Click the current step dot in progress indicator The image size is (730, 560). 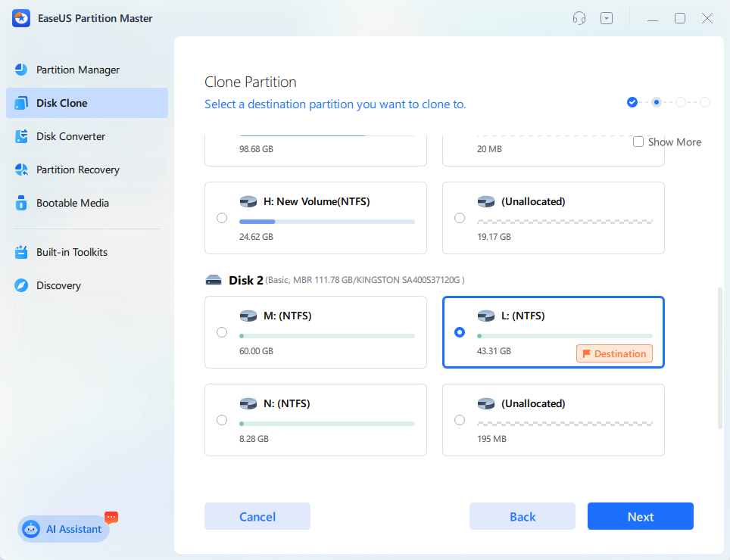click(657, 102)
